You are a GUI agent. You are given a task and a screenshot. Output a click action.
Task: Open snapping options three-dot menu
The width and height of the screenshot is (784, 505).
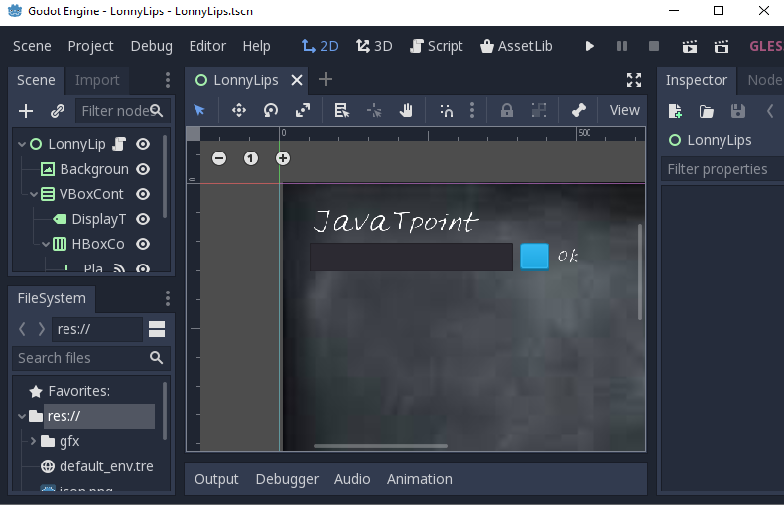[472, 110]
